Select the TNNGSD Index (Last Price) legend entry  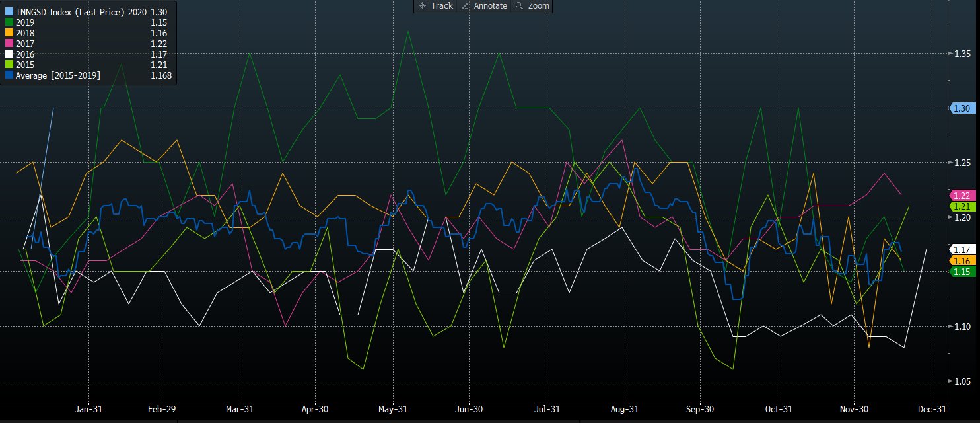[87, 12]
